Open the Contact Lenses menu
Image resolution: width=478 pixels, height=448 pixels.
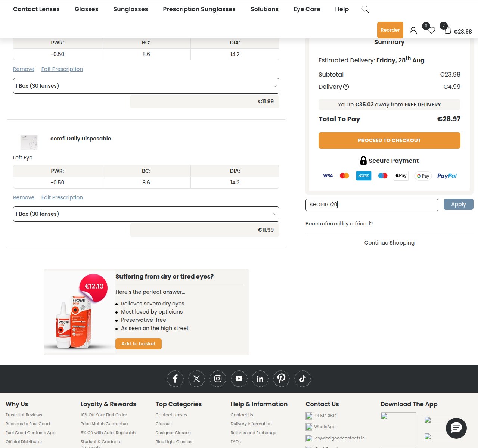click(x=36, y=9)
